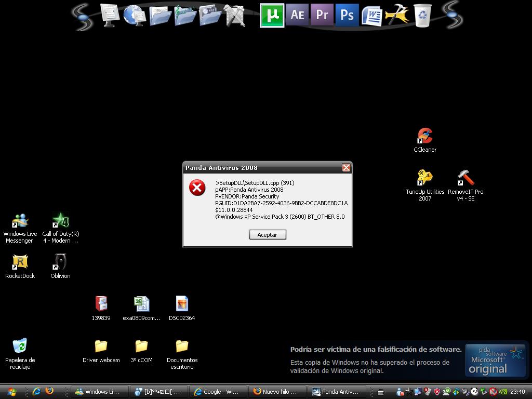
Task: Open TuneUp Utilities 2007 shortcut
Action: (x=425, y=185)
